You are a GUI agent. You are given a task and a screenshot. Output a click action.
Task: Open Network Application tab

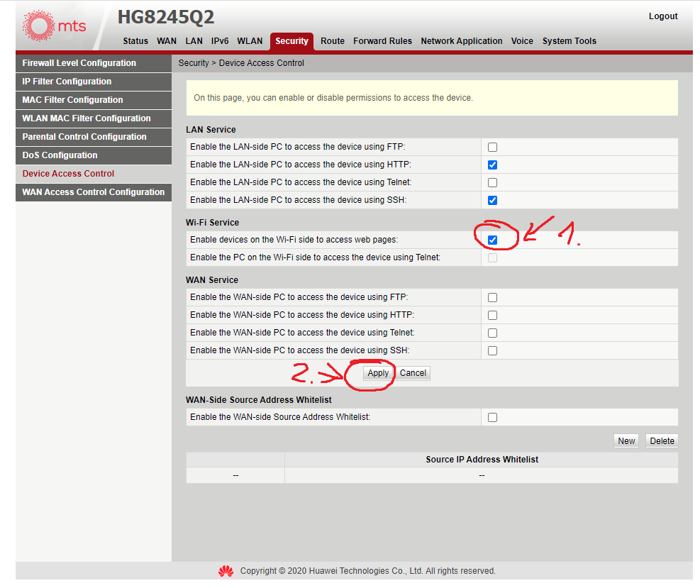(x=462, y=41)
